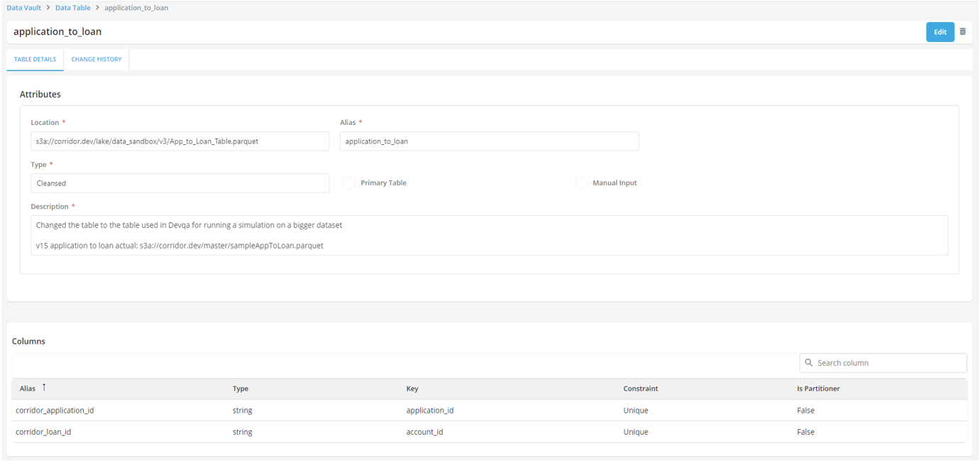The height and width of the screenshot is (461, 980).
Task: Click the search magnifier icon in columns
Action: 808,363
